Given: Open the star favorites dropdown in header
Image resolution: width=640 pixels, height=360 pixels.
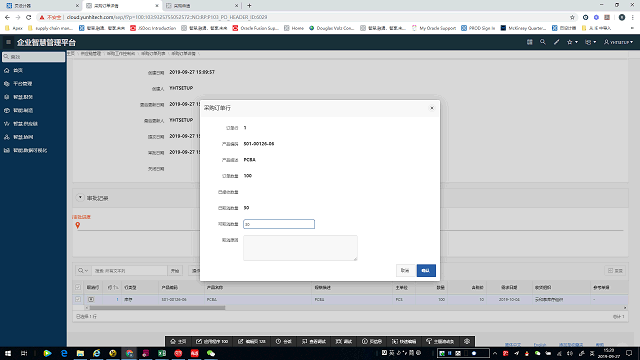Looking at the screenshot, I should point(572,42).
